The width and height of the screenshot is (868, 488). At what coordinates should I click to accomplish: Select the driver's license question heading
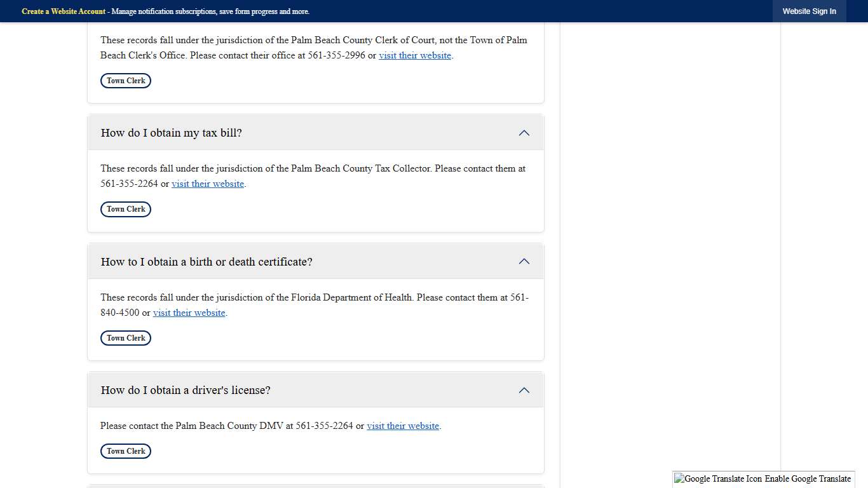click(x=185, y=390)
